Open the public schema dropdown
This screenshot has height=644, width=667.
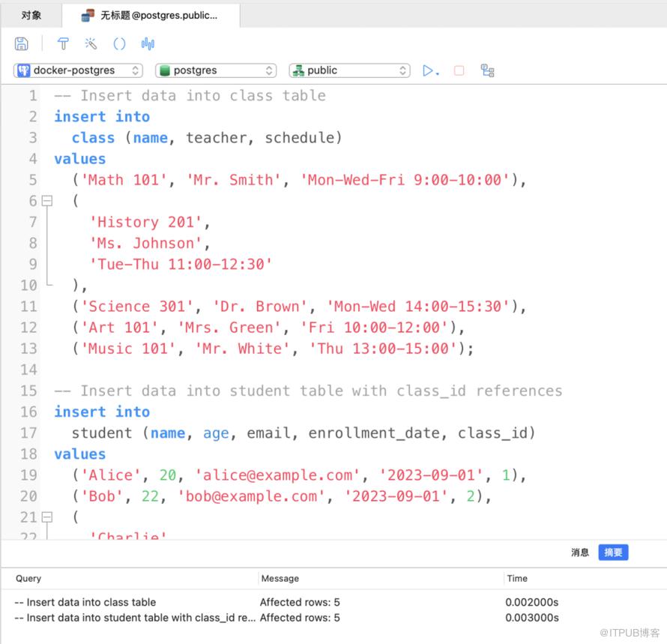349,70
